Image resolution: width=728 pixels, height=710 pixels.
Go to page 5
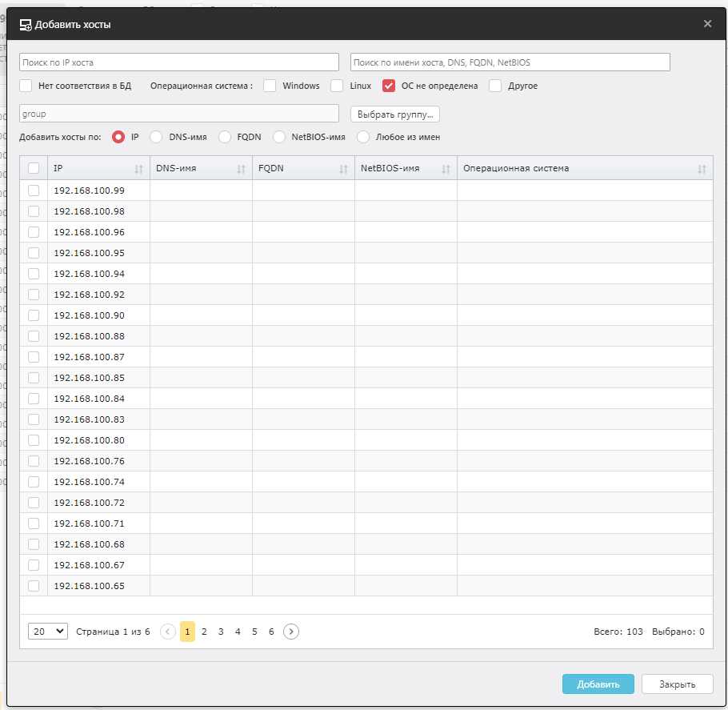point(254,632)
